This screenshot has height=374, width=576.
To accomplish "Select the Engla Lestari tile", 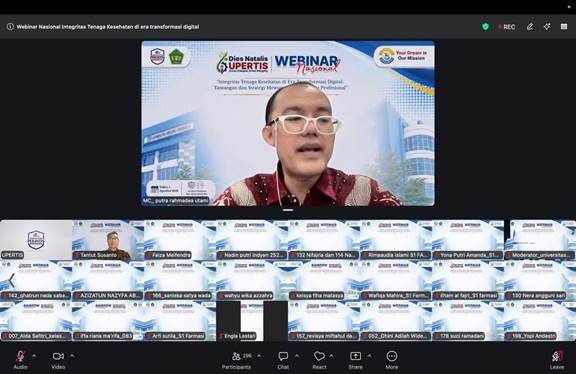I will (252, 321).
